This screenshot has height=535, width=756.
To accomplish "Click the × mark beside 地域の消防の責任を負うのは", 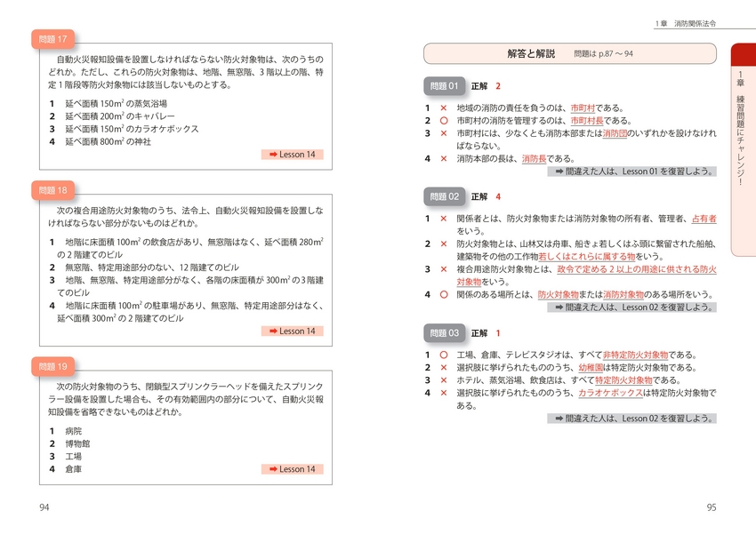I will (444, 108).
